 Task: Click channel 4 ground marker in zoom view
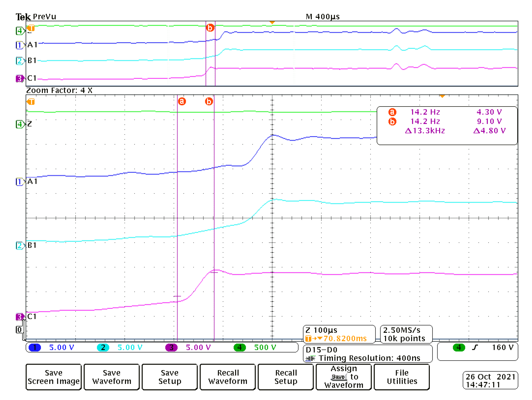pos(20,124)
